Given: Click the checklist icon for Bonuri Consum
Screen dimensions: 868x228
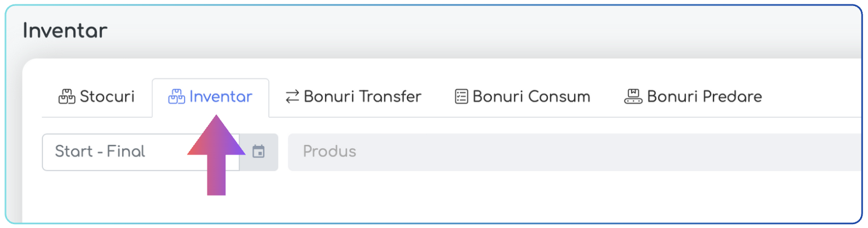Looking at the screenshot, I should click(461, 96).
